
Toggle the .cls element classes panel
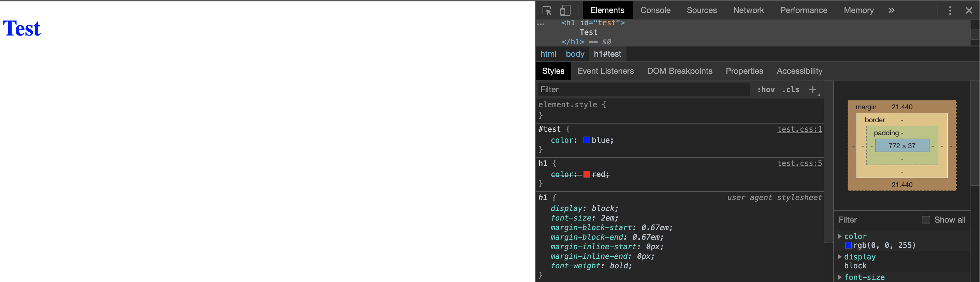(791, 89)
